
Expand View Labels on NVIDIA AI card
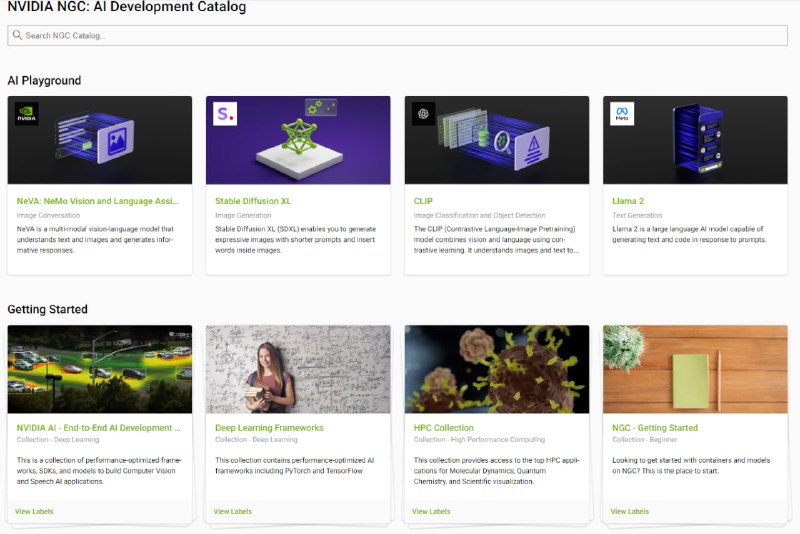click(x=34, y=511)
